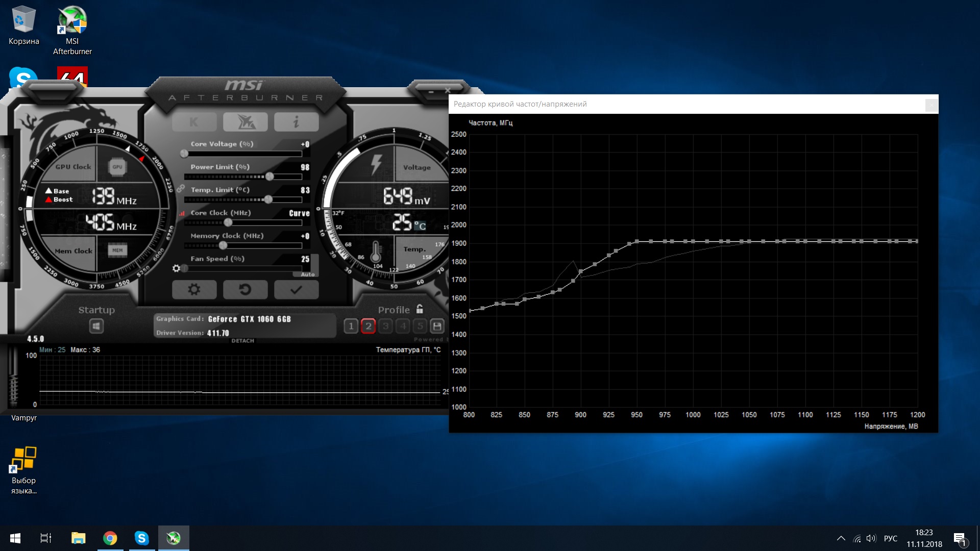Reset settings with the circular arrow button
Viewport: 980px width, 551px height.
(245, 290)
